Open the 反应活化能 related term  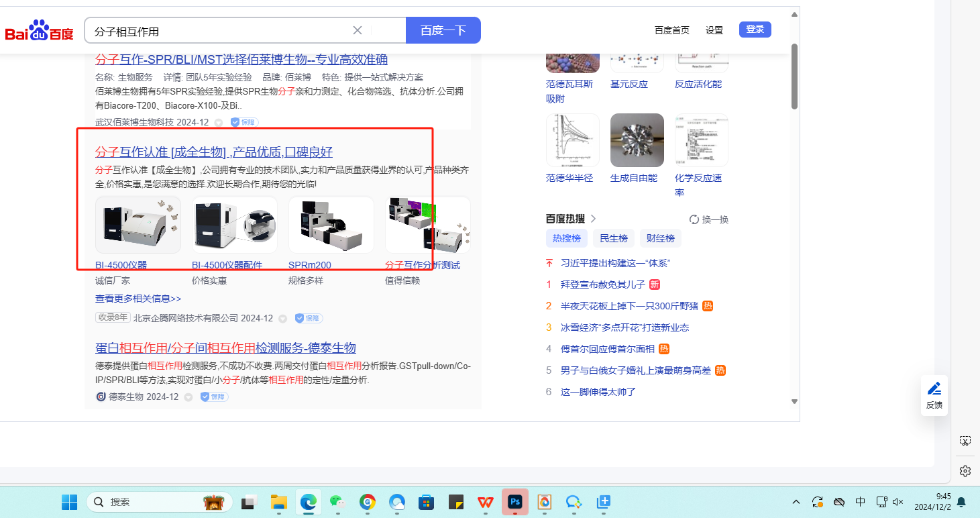click(698, 84)
